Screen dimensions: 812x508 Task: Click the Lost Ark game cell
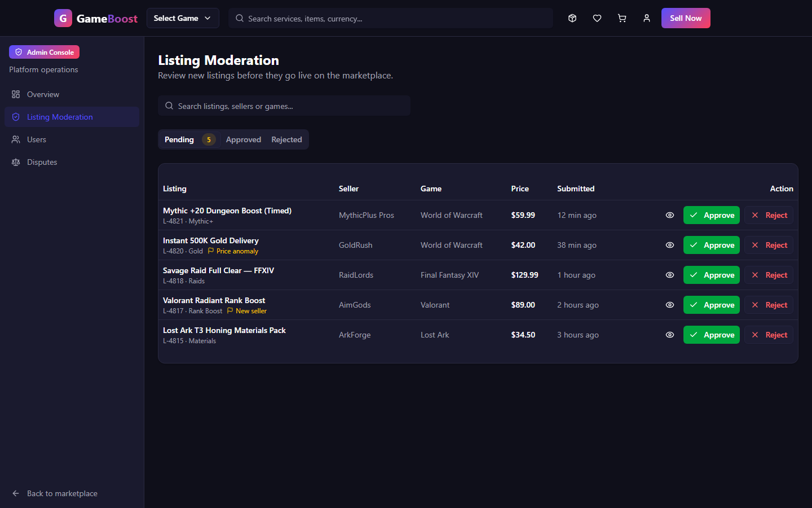click(435, 335)
